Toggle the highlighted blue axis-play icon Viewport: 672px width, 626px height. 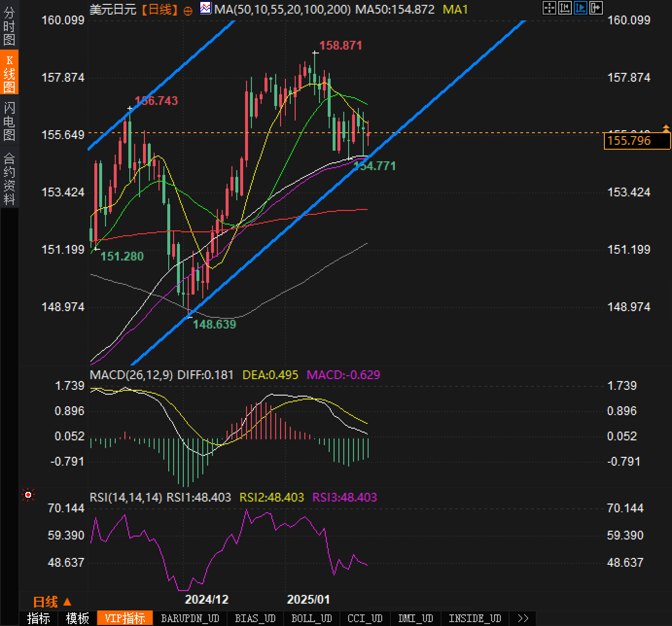(580, 8)
